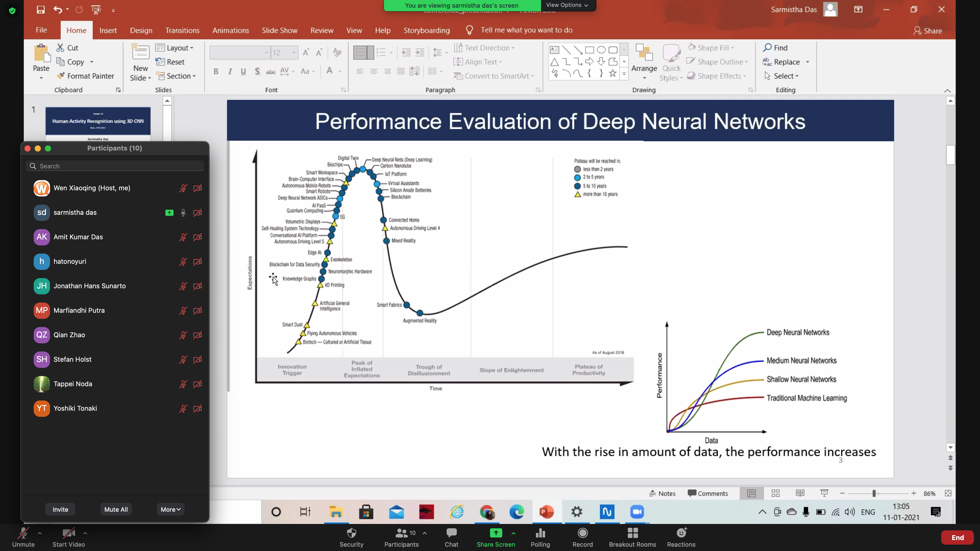
Task: Open Breakout Rooms icon
Action: [x=632, y=533]
